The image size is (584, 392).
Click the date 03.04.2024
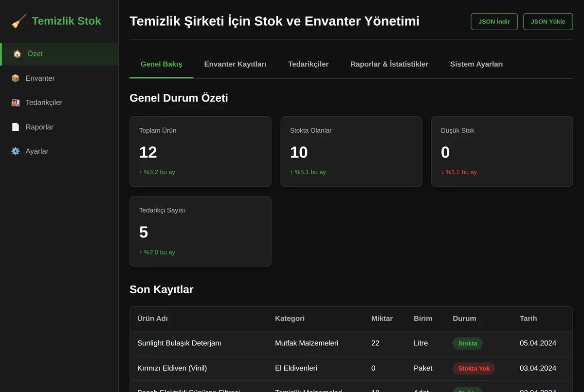tap(538, 368)
